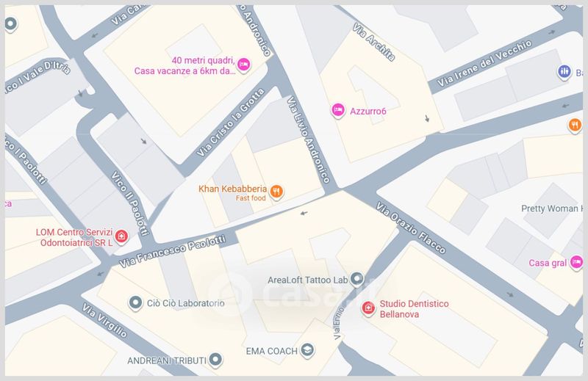Click the Studio Dentistico Bellanova text label
The height and width of the screenshot is (381, 588).
(x=414, y=309)
